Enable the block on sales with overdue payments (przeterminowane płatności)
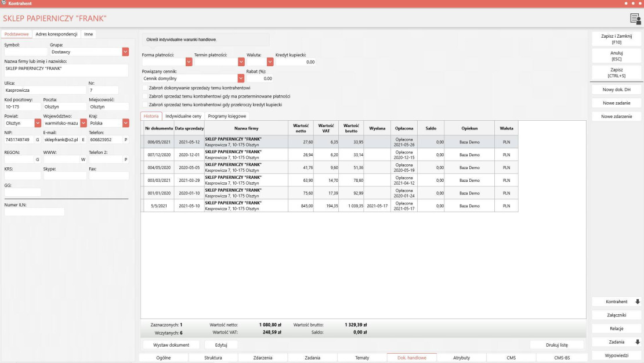Image resolution: width=644 pixels, height=363 pixels. click(145, 96)
